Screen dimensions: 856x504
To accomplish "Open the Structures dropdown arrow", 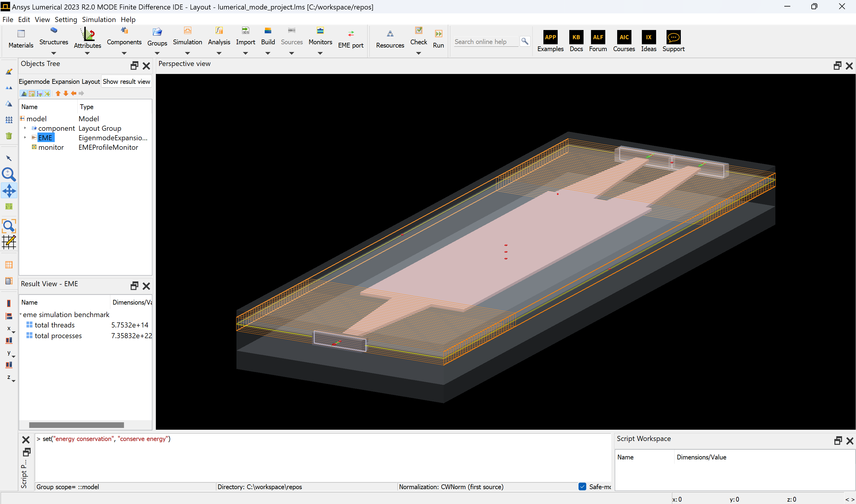I will 54,53.
